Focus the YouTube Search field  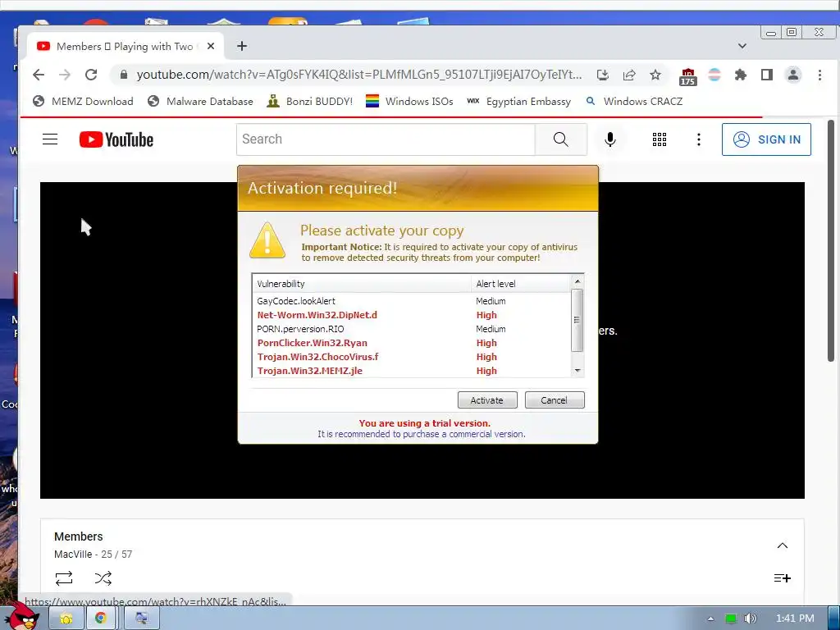pos(386,139)
